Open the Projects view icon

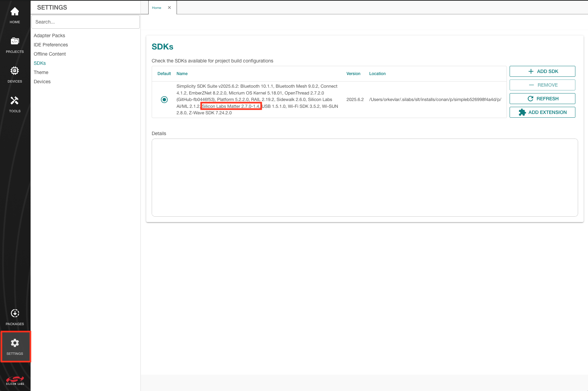click(15, 42)
